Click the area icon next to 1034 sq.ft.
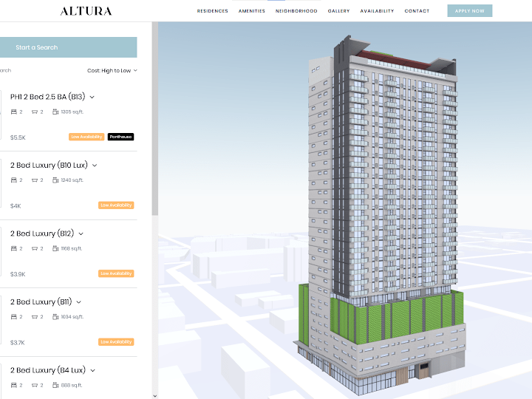The height and width of the screenshot is (399, 532). [x=55, y=316]
